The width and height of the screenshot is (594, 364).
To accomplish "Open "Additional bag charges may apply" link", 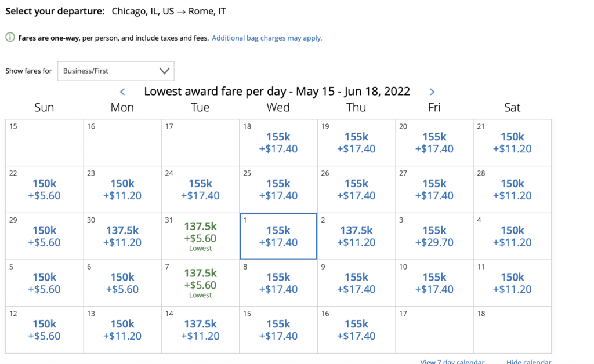I will click(267, 38).
